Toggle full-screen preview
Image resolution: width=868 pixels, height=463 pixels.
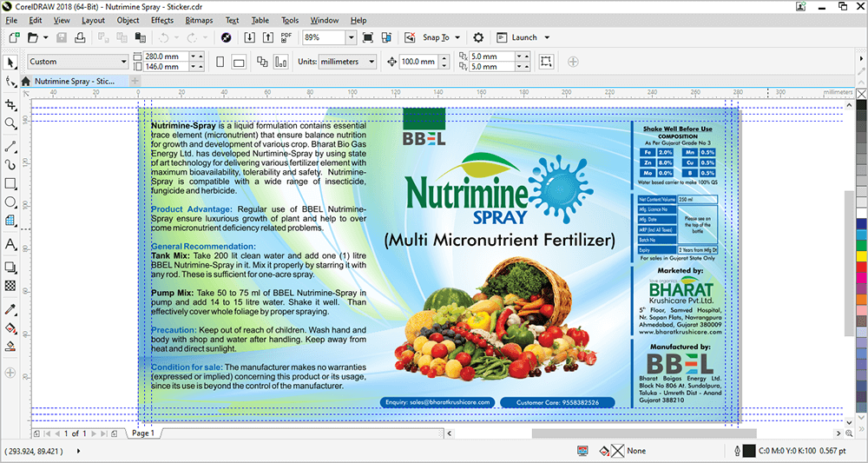click(367, 37)
